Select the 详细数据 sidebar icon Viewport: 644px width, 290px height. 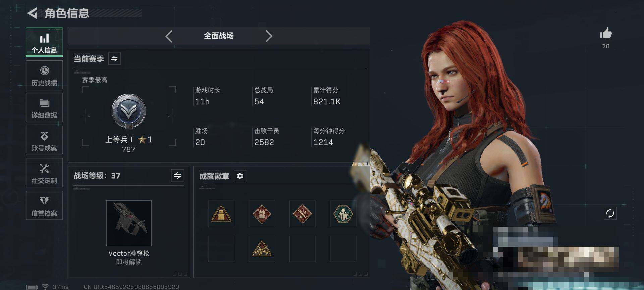[x=44, y=107]
